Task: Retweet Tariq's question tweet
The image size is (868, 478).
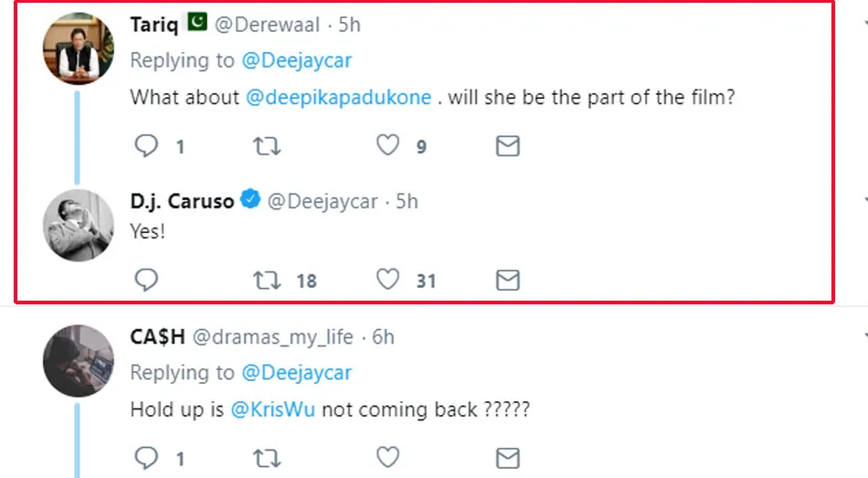Action: pos(266,146)
